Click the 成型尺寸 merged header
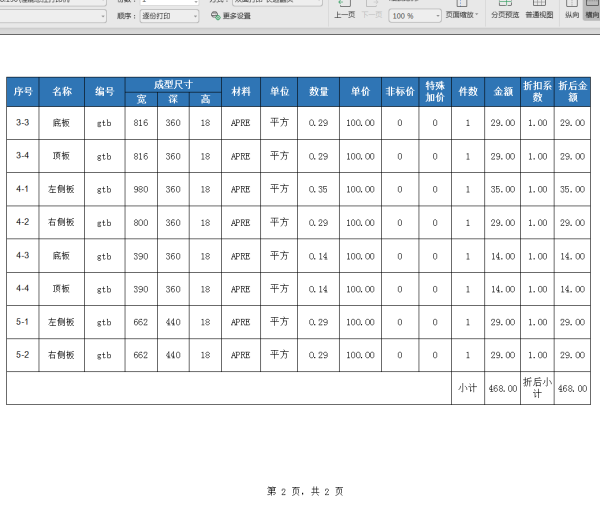The width and height of the screenshot is (600, 513). [173, 85]
